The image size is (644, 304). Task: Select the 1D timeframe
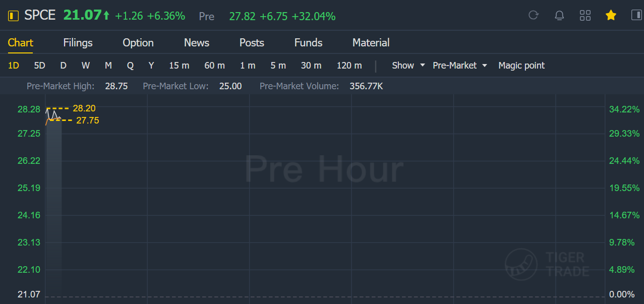click(14, 66)
